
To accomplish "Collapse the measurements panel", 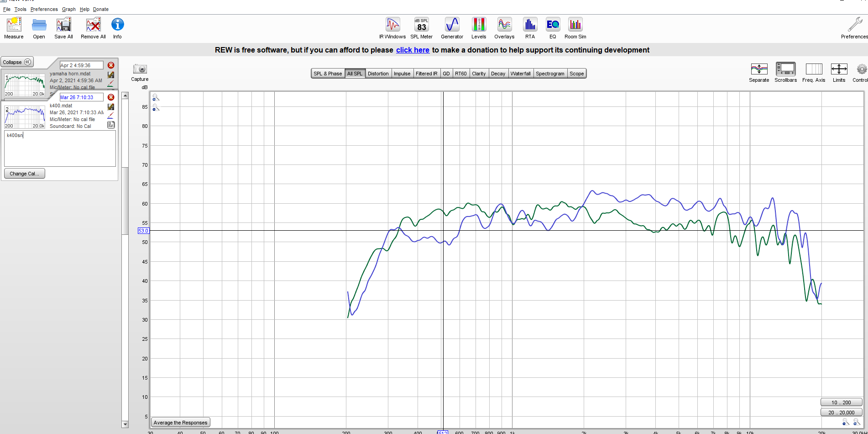I will pos(17,62).
